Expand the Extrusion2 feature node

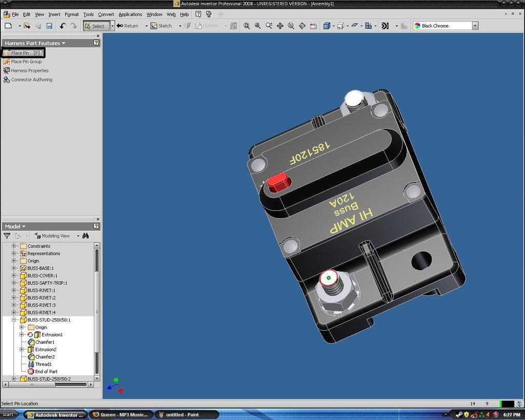click(22, 349)
